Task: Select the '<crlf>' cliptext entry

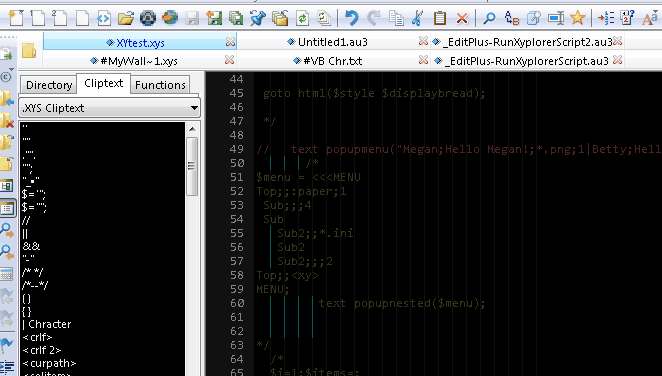Action: coord(37,337)
